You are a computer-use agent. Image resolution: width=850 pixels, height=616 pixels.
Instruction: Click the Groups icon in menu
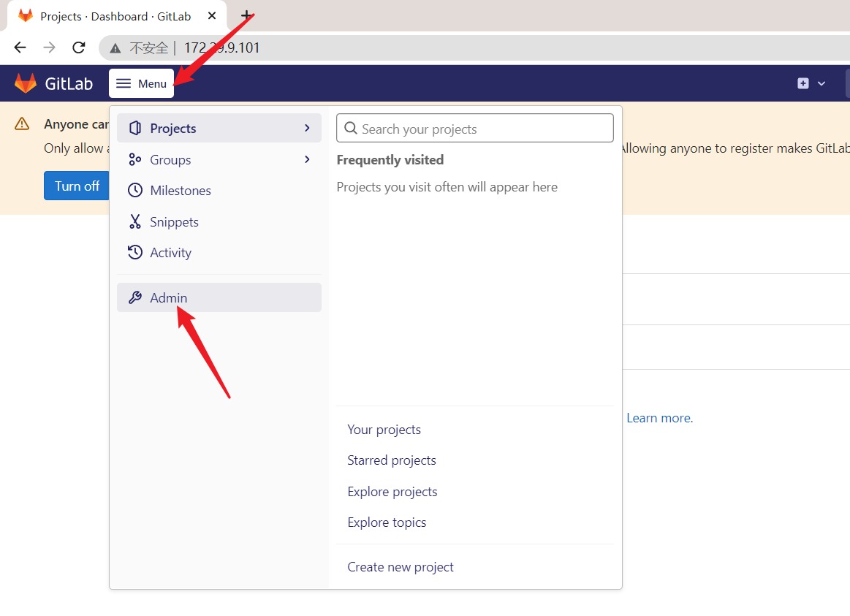[x=135, y=160]
